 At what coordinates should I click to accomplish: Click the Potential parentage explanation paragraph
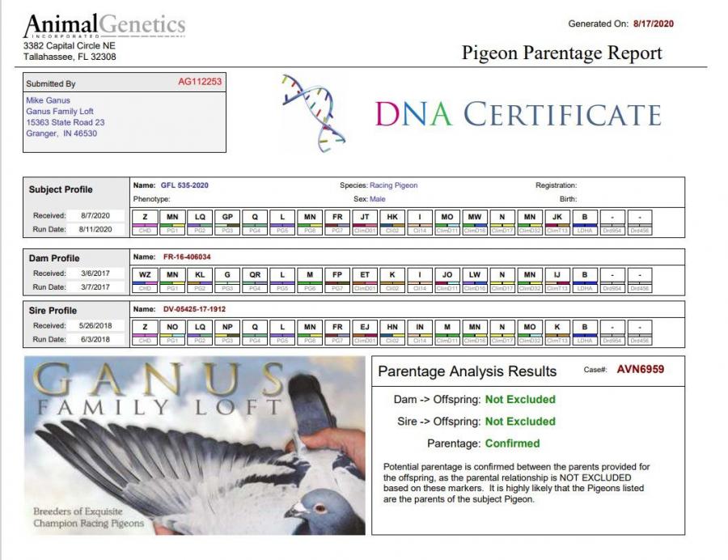(517, 483)
